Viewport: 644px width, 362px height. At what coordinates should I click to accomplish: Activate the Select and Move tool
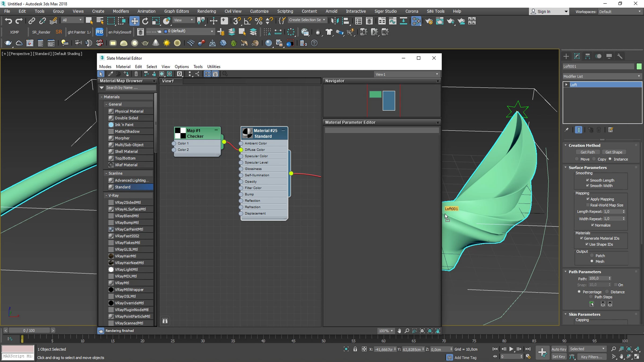pyautogui.click(x=134, y=21)
